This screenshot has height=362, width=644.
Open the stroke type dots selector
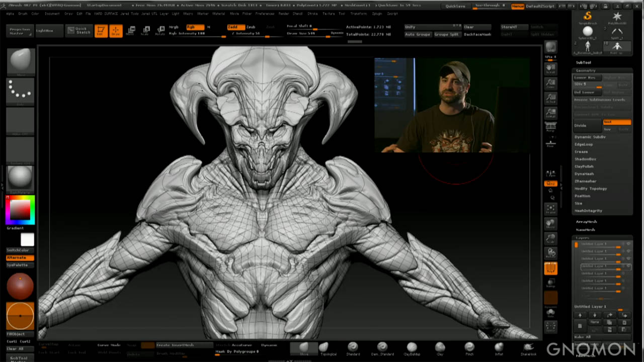click(x=20, y=91)
